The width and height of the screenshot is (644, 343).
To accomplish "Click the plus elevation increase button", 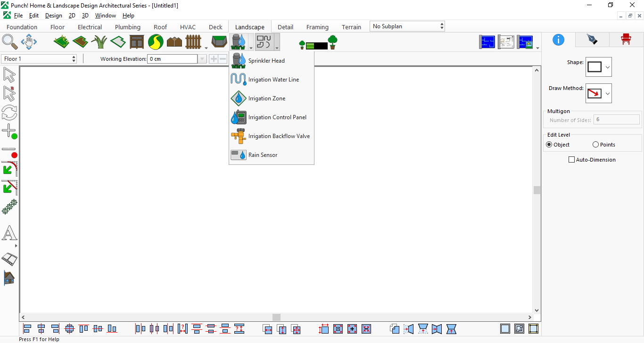I will tap(214, 59).
